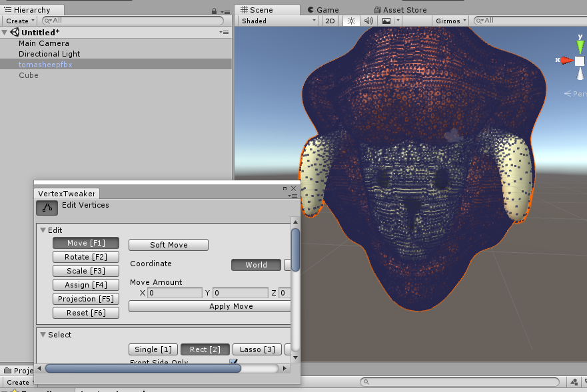Collapse the Edit foldout in VertexTweaker

(43, 230)
